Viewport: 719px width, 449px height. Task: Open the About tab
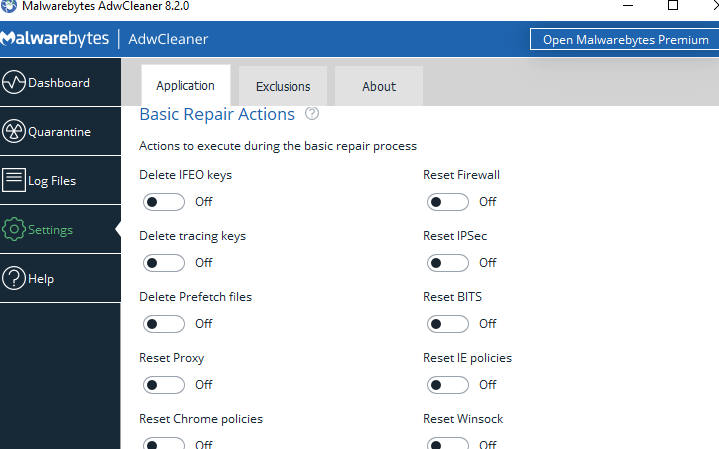click(x=379, y=87)
